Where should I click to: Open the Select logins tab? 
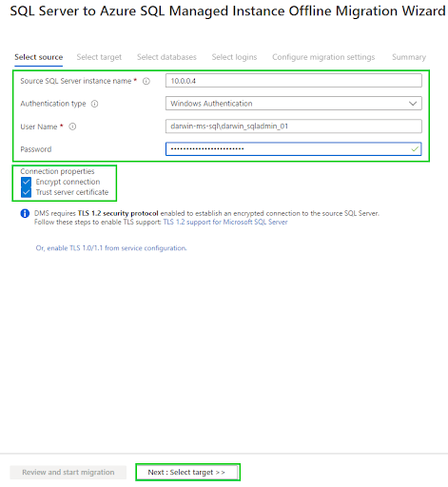[x=234, y=57]
